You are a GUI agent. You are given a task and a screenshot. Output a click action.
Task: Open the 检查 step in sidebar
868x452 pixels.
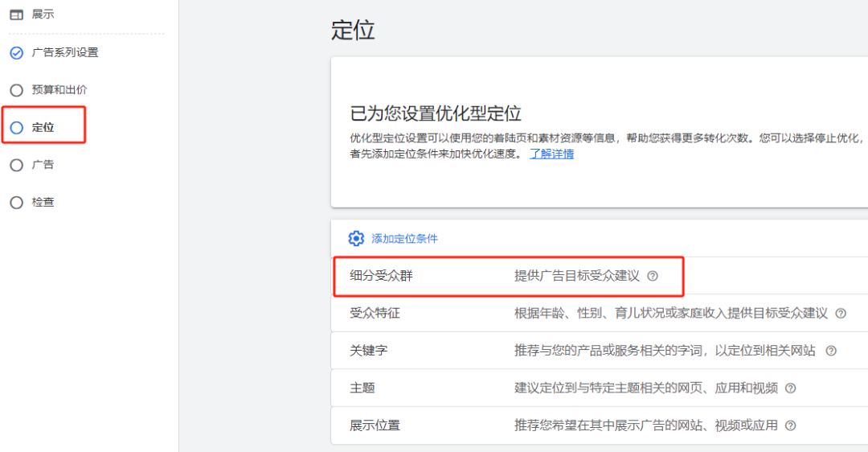43,203
